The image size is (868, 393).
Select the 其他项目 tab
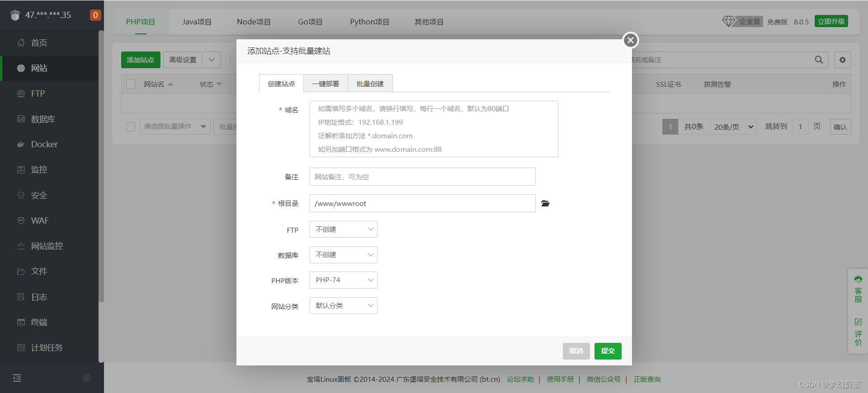tap(429, 22)
